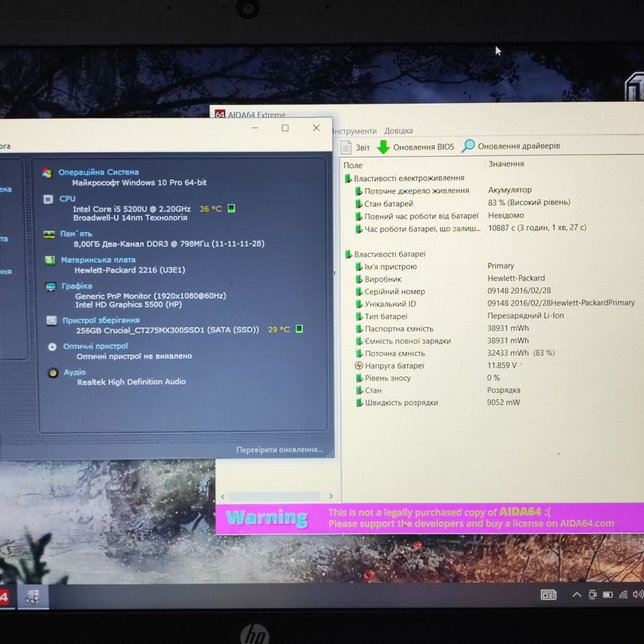Show hidden system tray icons
The height and width of the screenshot is (644, 644).
coord(577,595)
